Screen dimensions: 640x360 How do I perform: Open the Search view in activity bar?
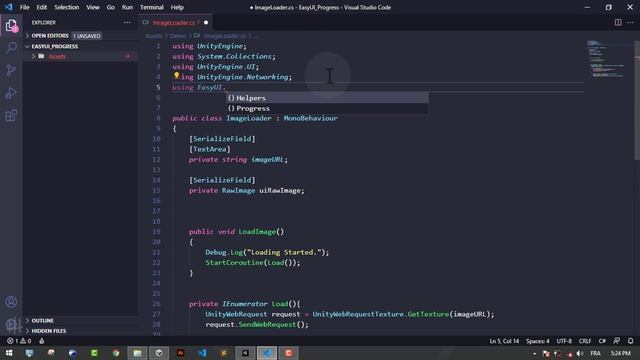tap(11, 47)
